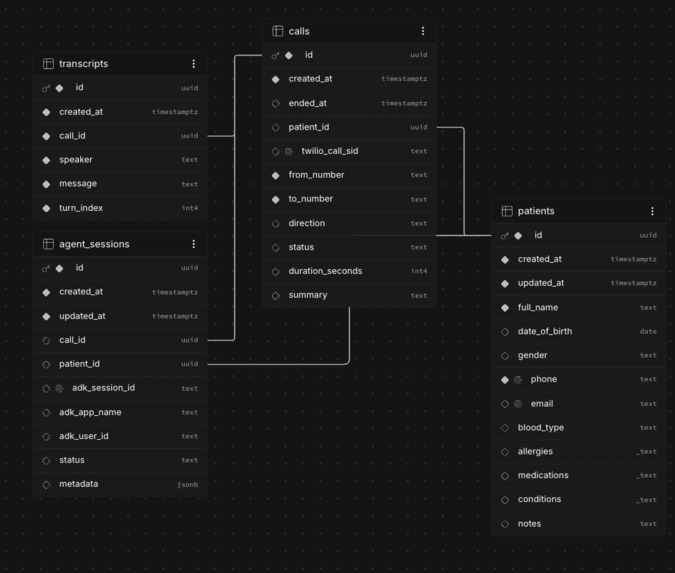The image size is (675, 573).
Task: Click updated_at column in agent_sessions table
Action: point(120,316)
